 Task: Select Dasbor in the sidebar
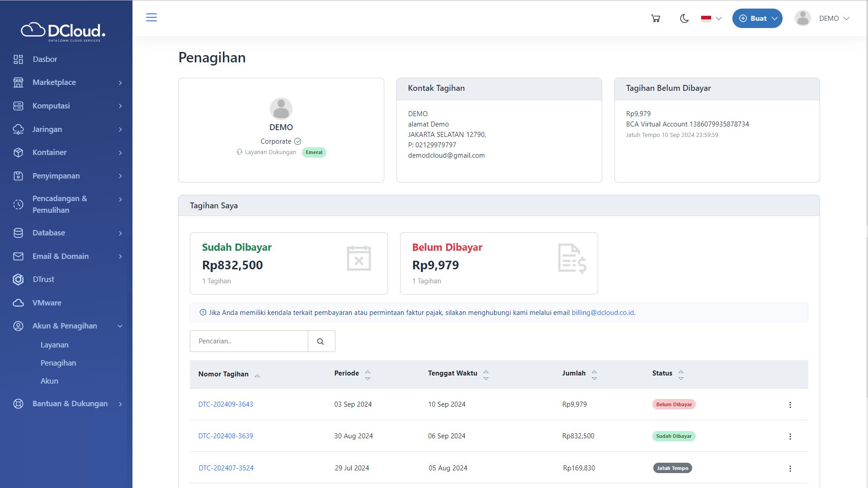coord(45,59)
